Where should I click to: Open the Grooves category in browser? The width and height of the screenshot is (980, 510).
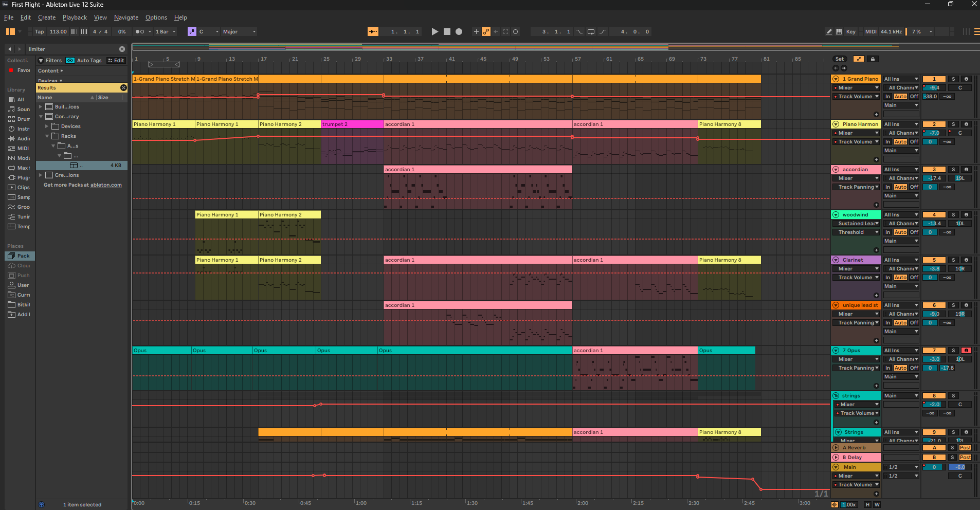(19, 207)
